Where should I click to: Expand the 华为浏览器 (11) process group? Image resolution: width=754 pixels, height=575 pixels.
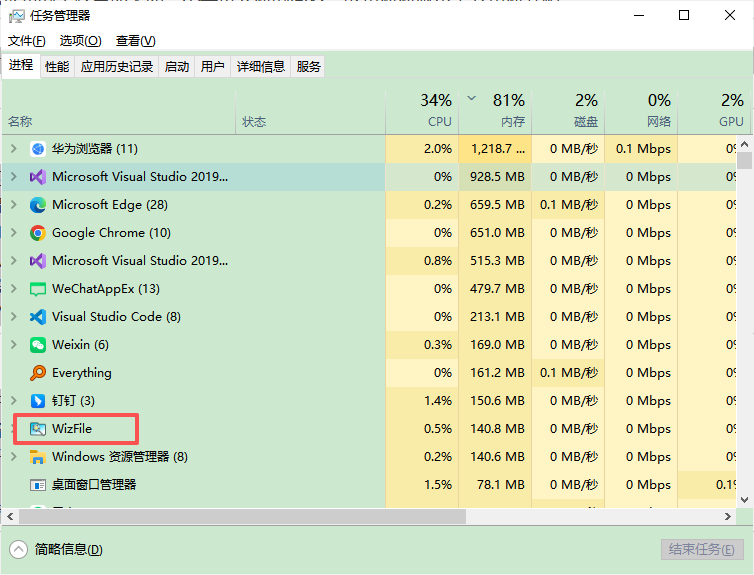tap(14, 149)
